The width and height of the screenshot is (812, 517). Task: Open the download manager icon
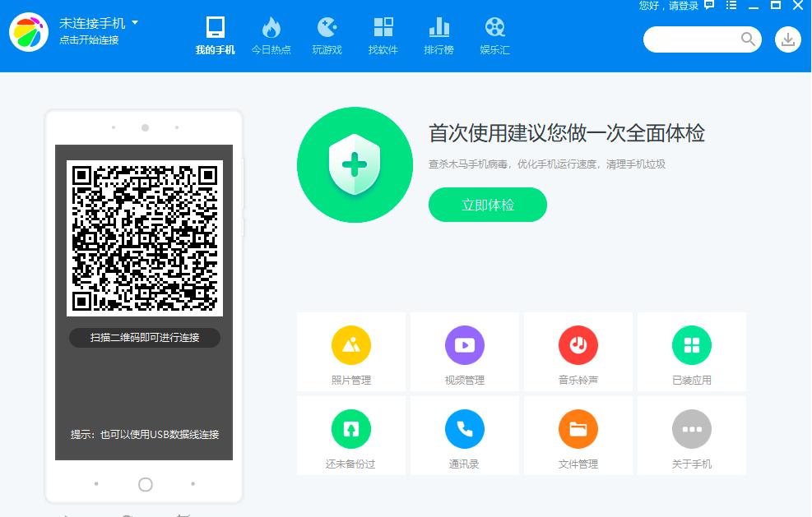787,39
